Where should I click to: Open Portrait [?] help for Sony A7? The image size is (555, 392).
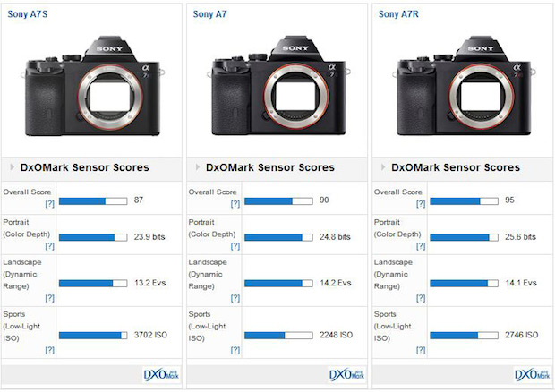pos(235,245)
